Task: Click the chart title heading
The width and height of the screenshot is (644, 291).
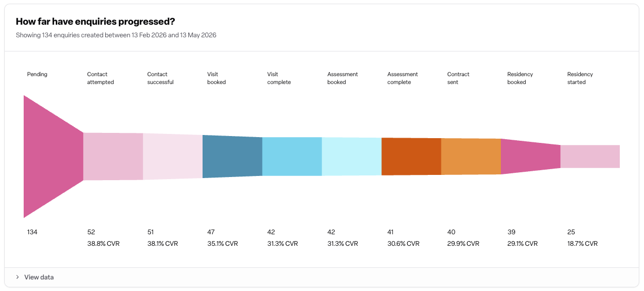Action: (95, 22)
